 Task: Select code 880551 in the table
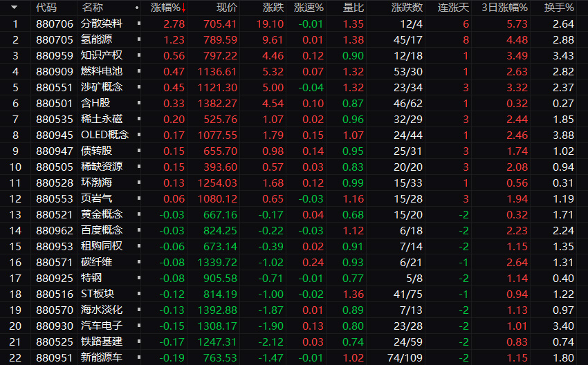click(x=55, y=87)
